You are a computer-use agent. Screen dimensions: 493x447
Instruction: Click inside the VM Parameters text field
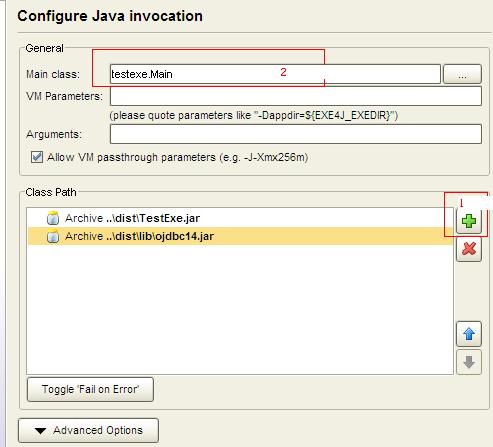(x=296, y=96)
